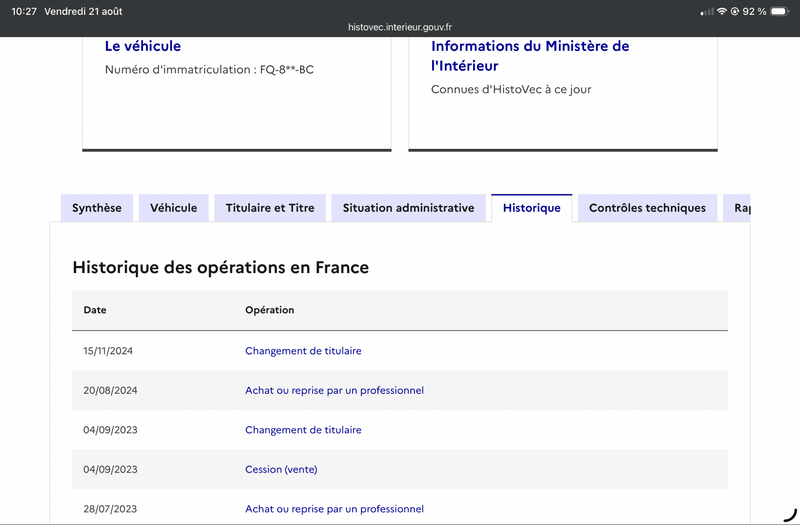The image size is (800, 525).
Task: Open the Changement de titulaire link dated 04/09/2023
Action: click(x=303, y=430)
